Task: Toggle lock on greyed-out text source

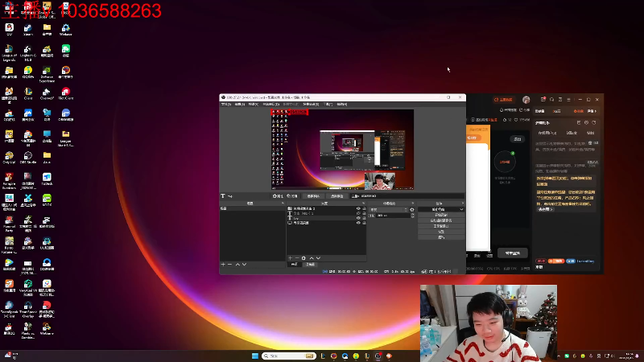Action: tap(364, 213)
